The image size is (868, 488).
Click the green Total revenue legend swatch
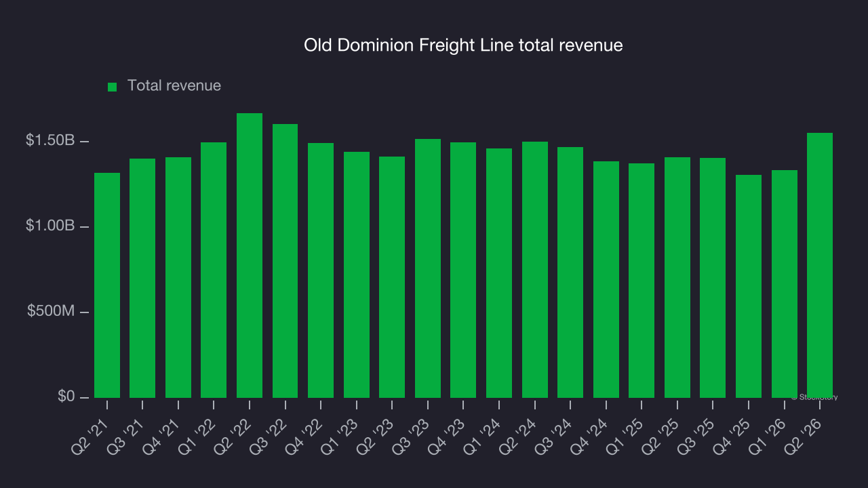tap(113, 87)
